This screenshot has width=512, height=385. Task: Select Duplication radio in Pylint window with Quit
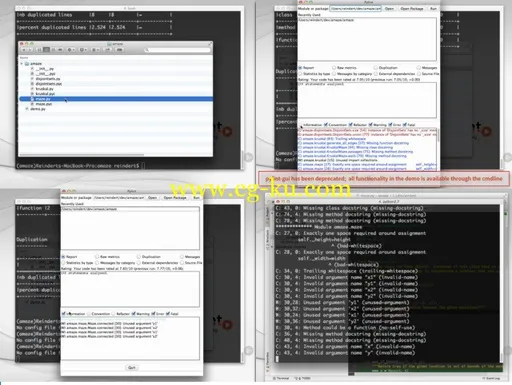click(x=139, y=257)
